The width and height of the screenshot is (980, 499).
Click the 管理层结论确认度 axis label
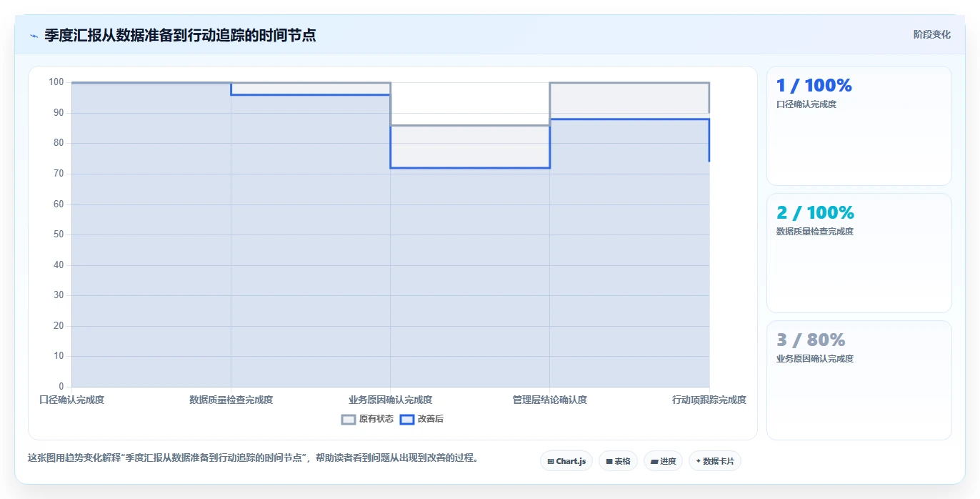click(x=549, y=400)
